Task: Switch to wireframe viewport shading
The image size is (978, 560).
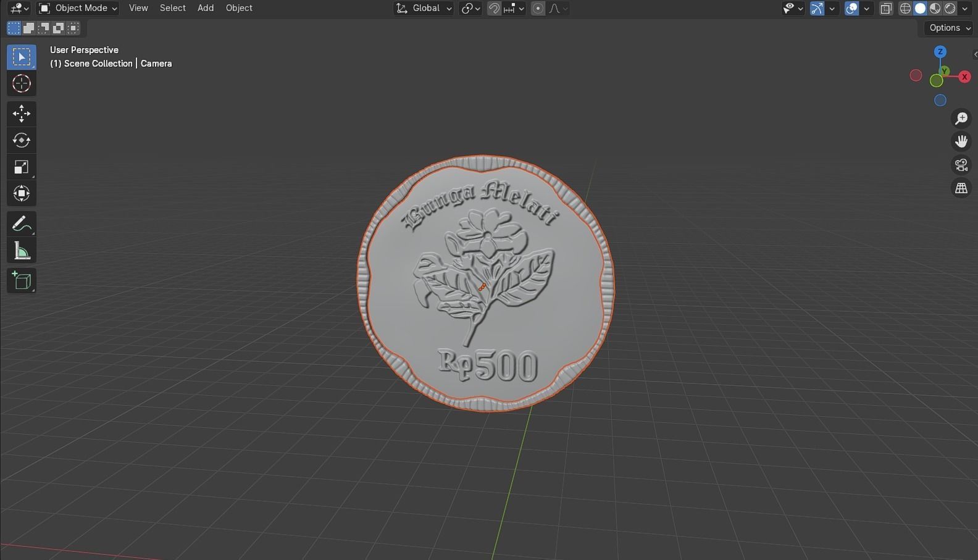Action: [x=906, y=8]
